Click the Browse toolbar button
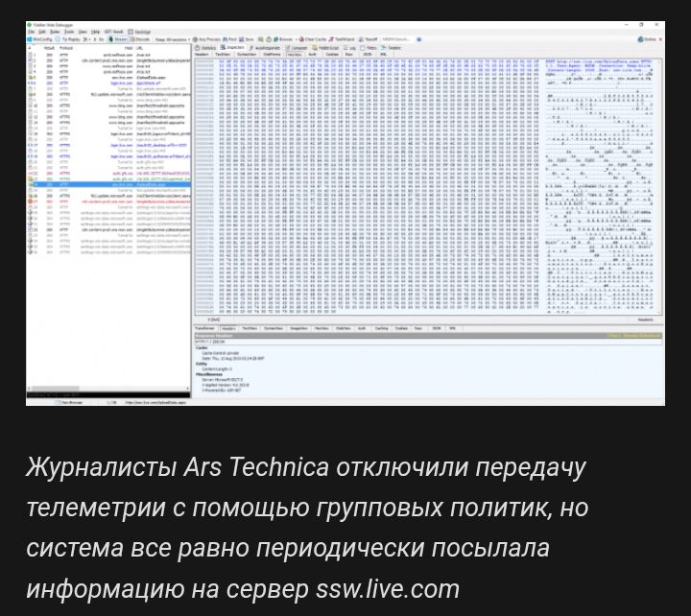The image size is (691, 616). [x=283, y=39]
